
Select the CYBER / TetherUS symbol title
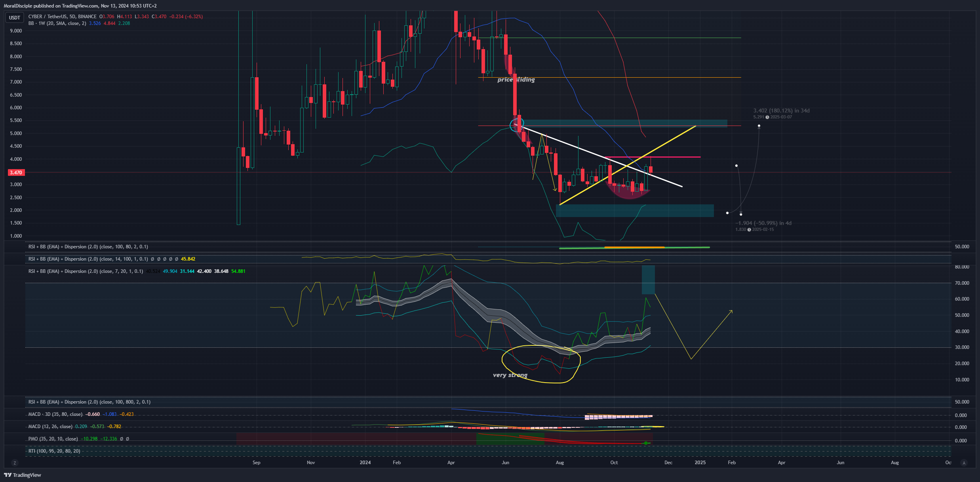pyautogui.click(x=62, y=17)
